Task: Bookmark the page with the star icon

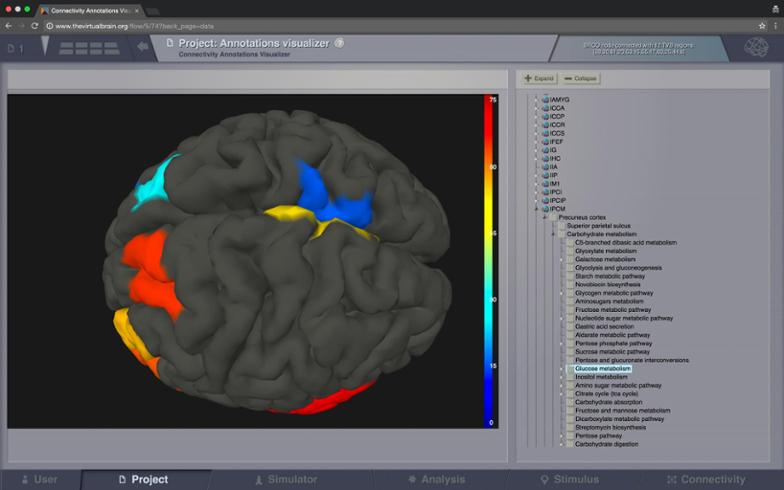Action: (762, 25)
